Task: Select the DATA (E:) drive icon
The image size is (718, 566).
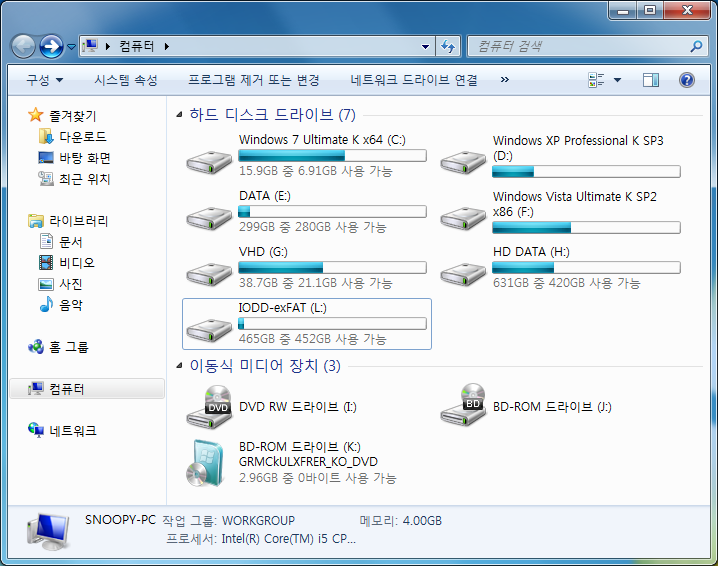Action: [x=209, y=218]
